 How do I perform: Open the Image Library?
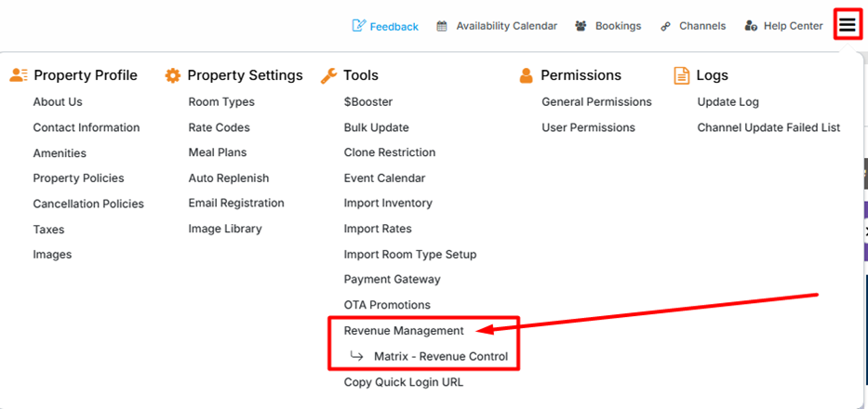[x=225, y=229]
